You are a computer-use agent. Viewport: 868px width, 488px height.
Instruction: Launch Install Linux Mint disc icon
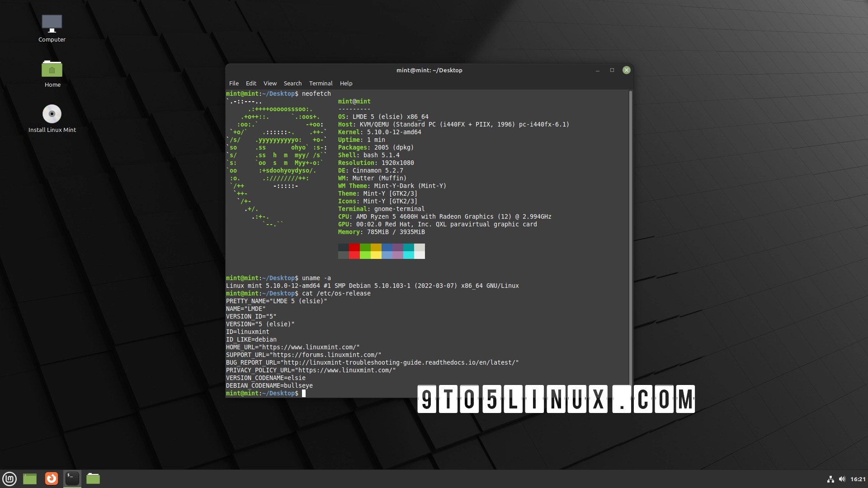click(52, 114)
